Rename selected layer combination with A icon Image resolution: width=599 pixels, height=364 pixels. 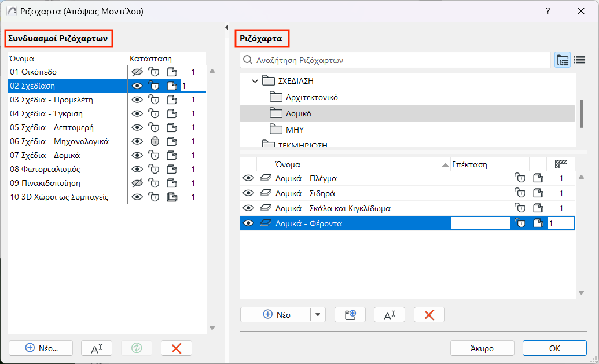[x=97, y=348]
